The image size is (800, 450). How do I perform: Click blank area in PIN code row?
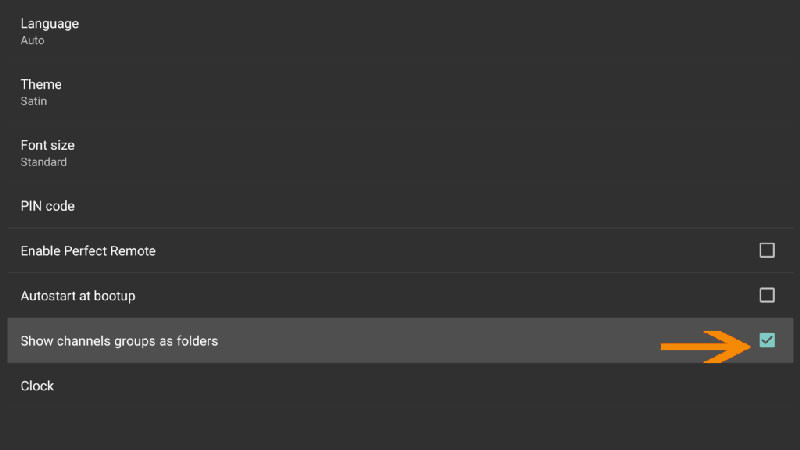pyautogui.click(x=400, y=206)
